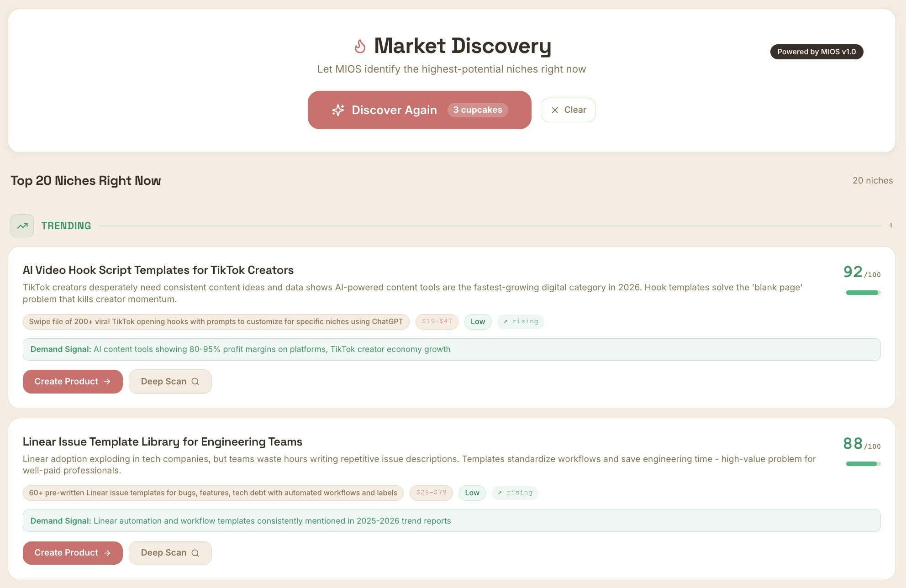The height and width of the screenshot is (588, 906).
Task: Click the 92/100 score progress bar
Action: (x=863, y=293)
